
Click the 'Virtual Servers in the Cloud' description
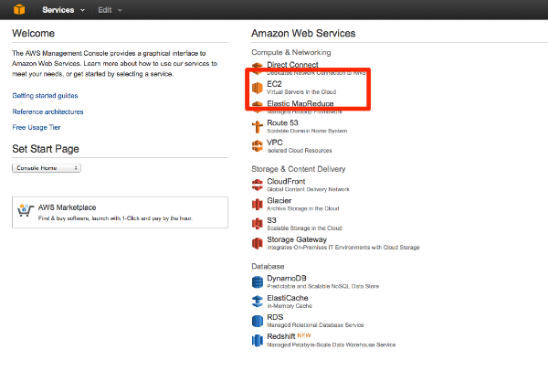point(301,92)
